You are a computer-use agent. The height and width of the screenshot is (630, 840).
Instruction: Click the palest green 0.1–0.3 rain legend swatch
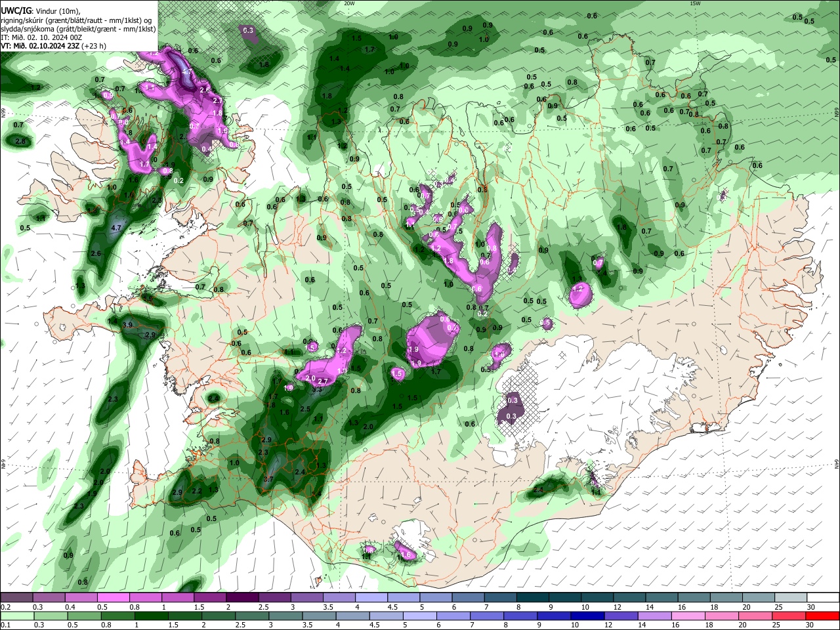point(16,616)
